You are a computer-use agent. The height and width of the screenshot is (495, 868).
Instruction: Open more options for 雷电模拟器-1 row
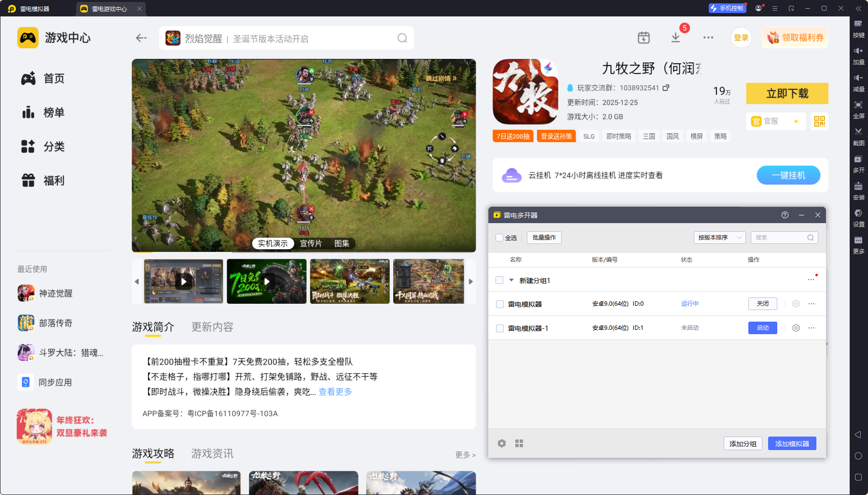coord(812,328)
